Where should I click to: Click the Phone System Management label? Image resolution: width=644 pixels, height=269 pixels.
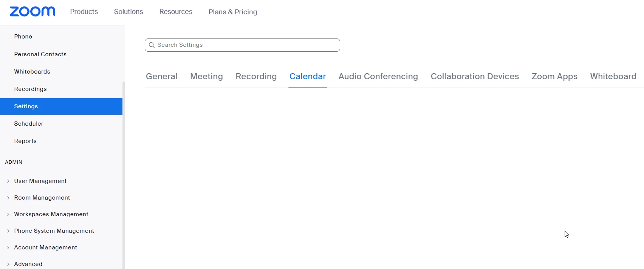54,231
